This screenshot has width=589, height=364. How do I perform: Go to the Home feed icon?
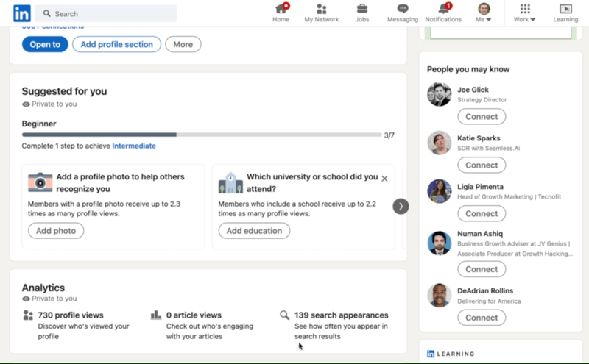click(x=281, y=9)
